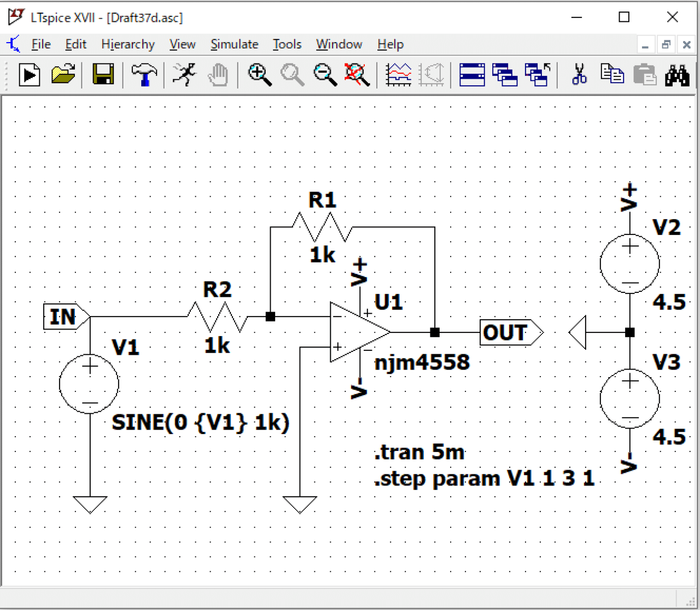Open the Simulate menu
This screenshot has width=700, height=610.
click(x=235, y=44)
